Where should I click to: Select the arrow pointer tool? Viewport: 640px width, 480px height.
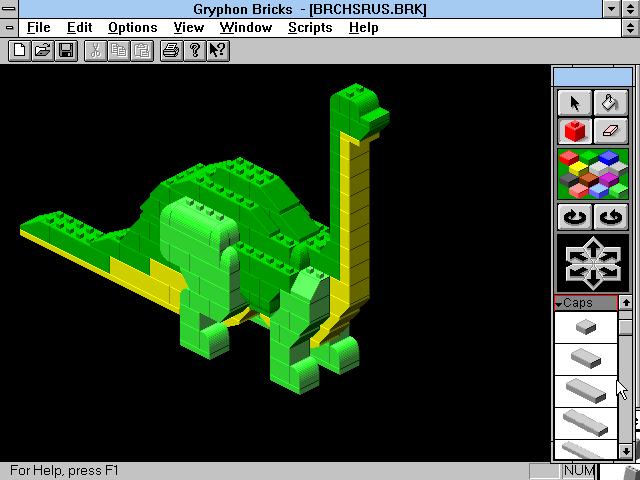click(575, 103)
